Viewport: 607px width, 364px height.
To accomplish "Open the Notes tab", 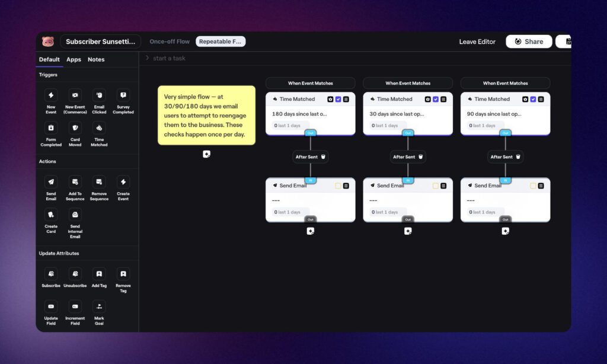I will 95,59.
